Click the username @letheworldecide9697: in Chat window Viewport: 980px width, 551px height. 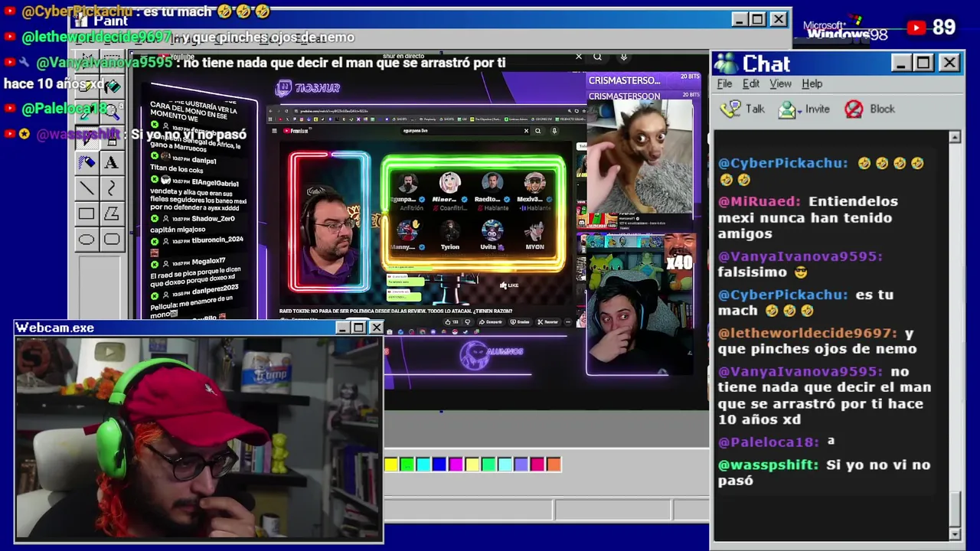coord(807,333)
